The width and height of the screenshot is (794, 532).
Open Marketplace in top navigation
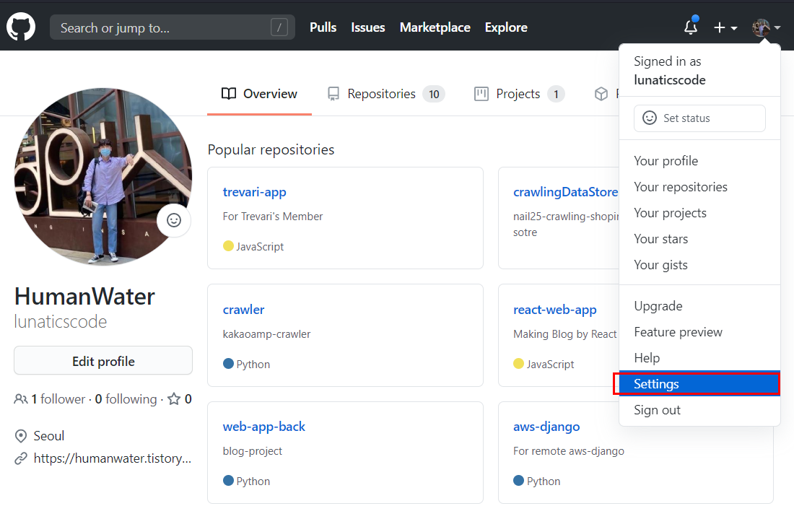click(x=435, y=27)
